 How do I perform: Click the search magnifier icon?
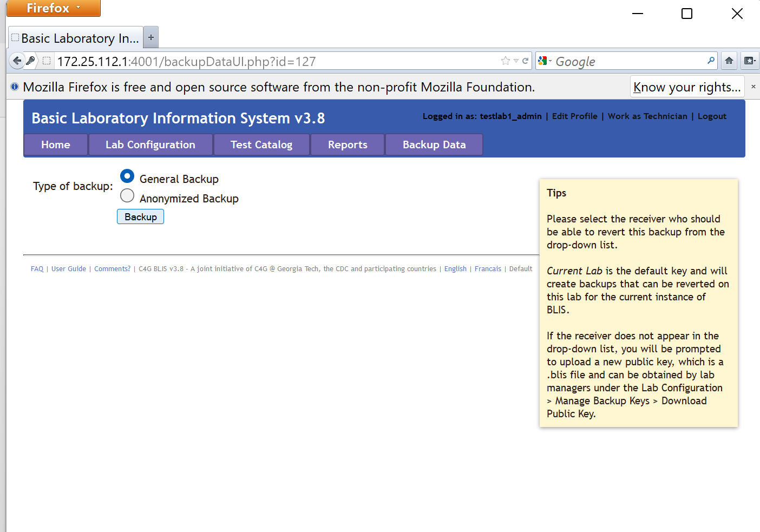coord(711,61)
